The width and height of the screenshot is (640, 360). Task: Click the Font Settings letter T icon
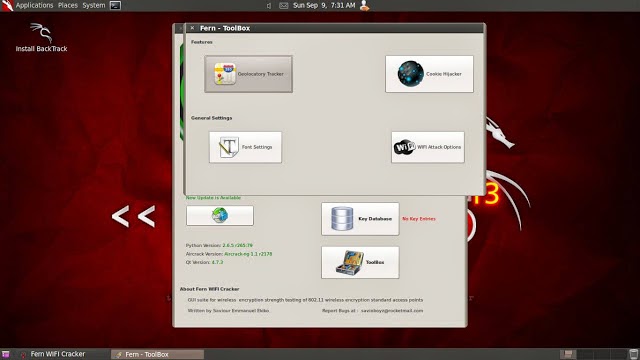coord(229,147)
